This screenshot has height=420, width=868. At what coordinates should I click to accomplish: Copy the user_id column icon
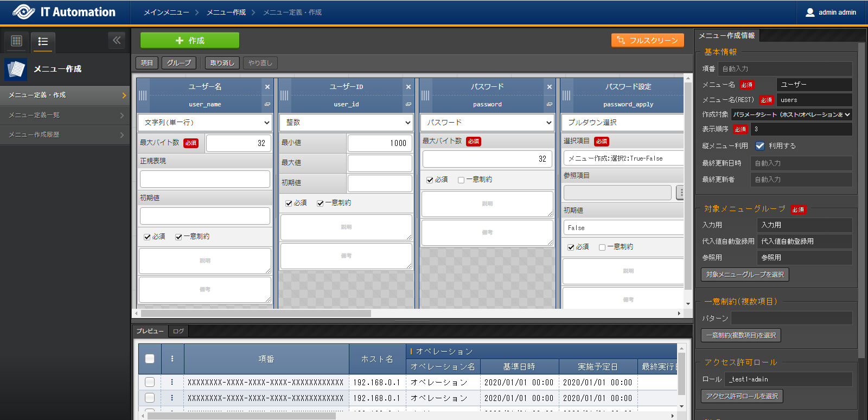point(409,104)
